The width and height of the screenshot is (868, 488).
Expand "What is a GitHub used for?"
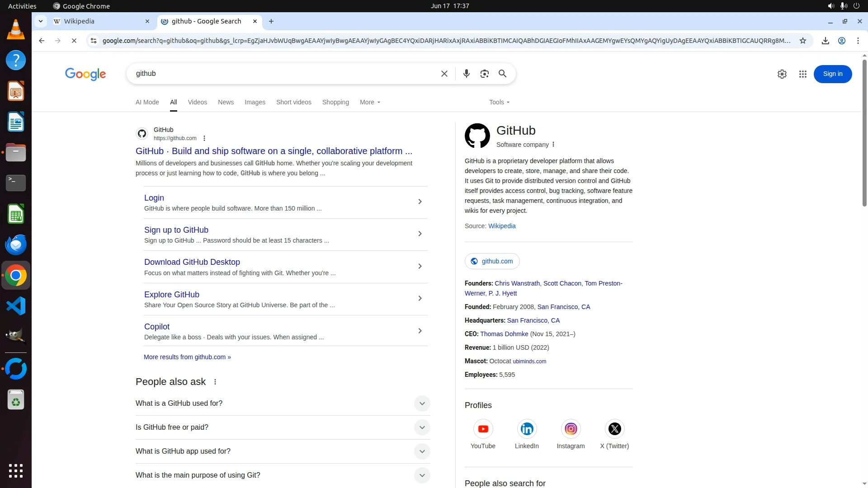click(x=421, y=404)
